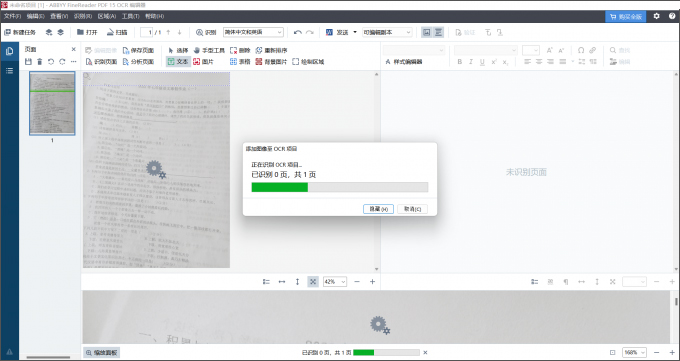Click the OCR dialog progress bar
680x361 pixels.
point(340,187)
